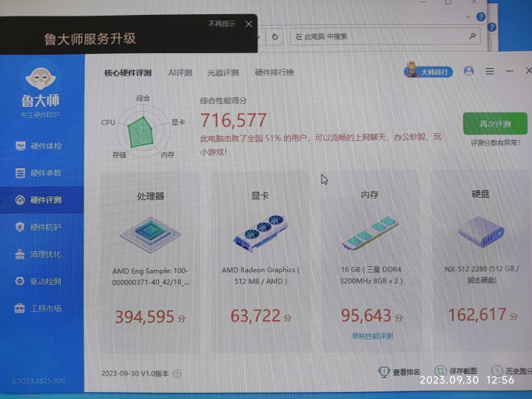532x399 pixels.
Task: Click NX-512 2280 disk description text
Action: (482, 275)
